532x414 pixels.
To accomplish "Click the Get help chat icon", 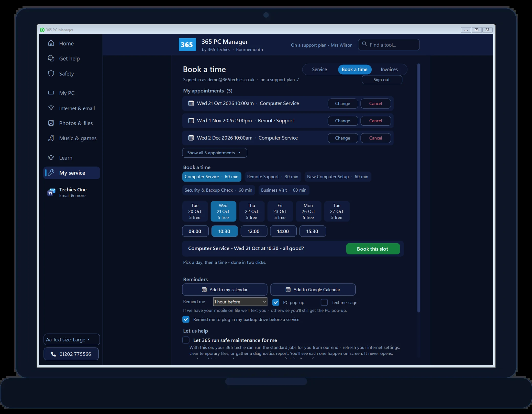I will pos(51,58).
